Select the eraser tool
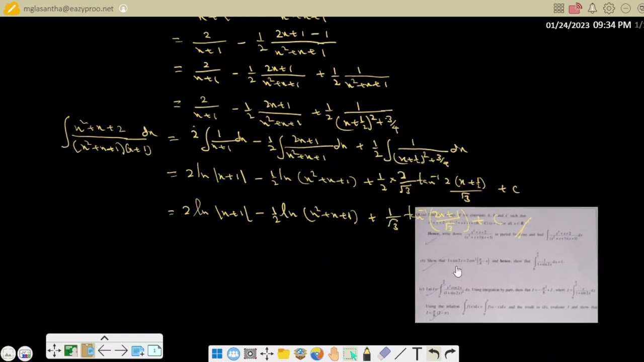 (x=383, y=354)
